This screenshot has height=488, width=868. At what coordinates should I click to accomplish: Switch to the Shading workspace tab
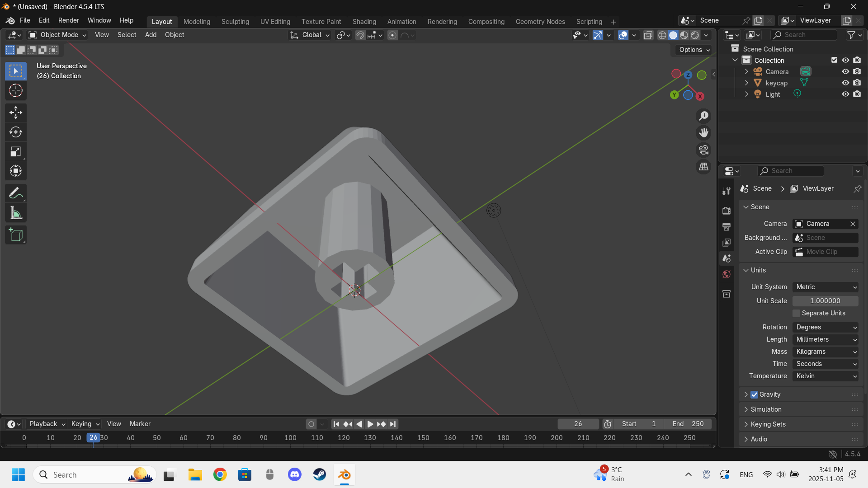[364, 21]
